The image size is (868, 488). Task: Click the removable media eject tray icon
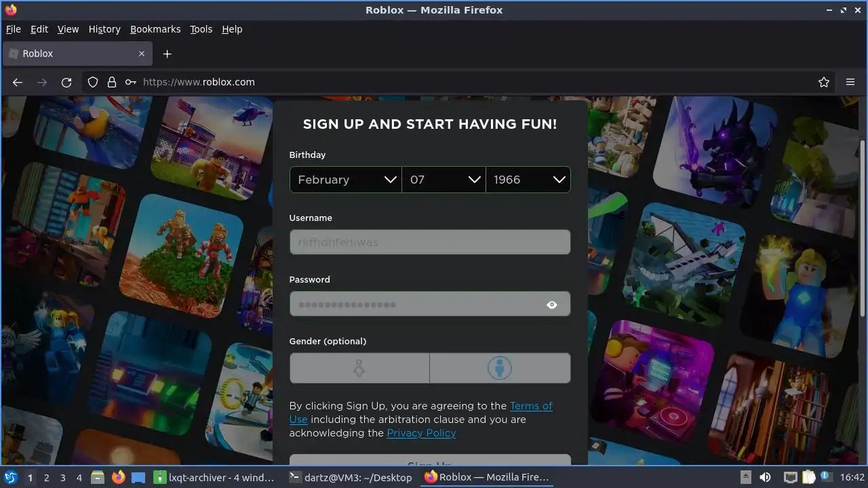click(745, 477)
